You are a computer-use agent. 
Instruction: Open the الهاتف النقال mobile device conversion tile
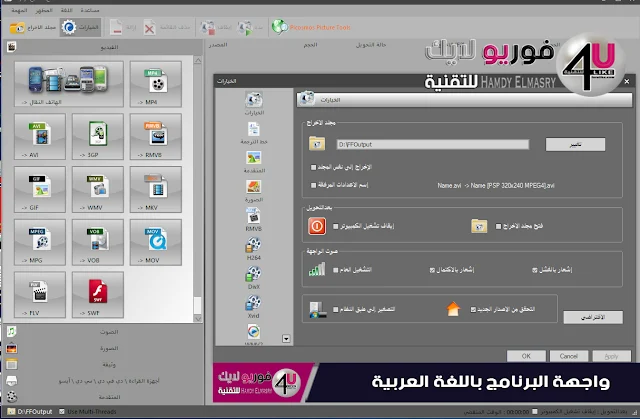point(69,84)
